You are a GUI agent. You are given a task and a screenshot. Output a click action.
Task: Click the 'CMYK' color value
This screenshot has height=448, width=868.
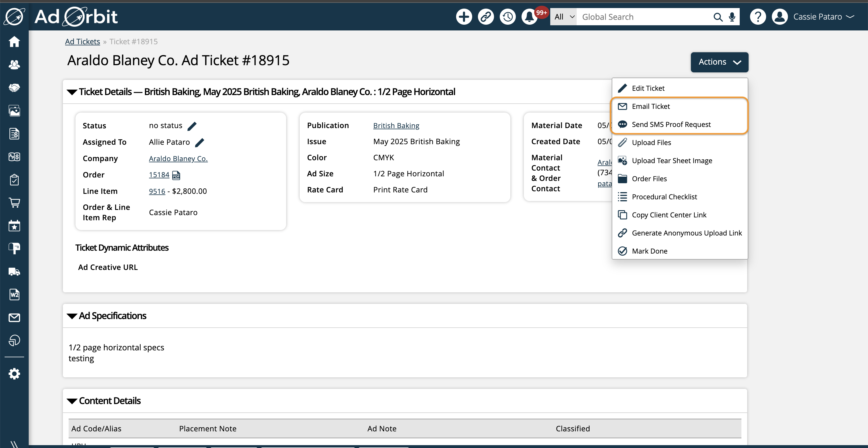[383, 157]
